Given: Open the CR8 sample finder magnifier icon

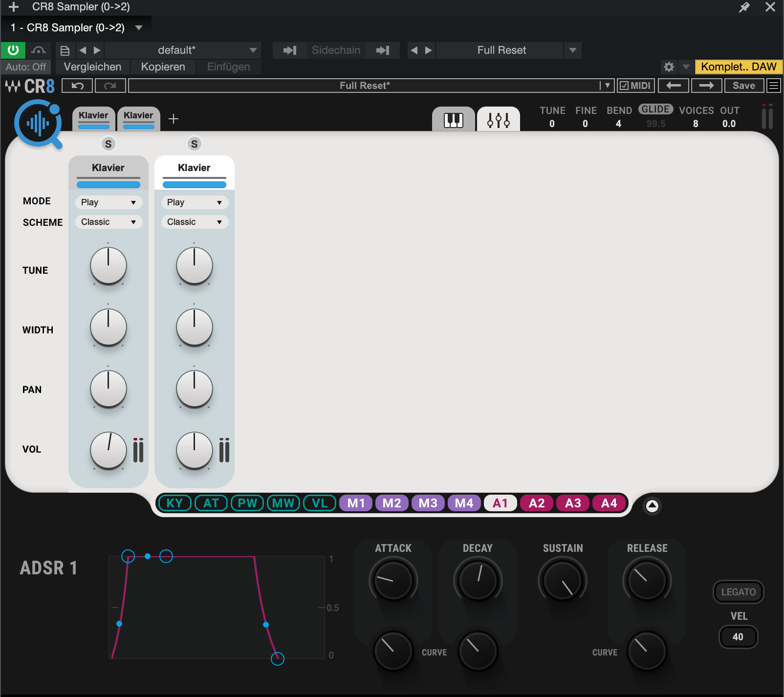Looking at the screenshot, I should (38, 124).
